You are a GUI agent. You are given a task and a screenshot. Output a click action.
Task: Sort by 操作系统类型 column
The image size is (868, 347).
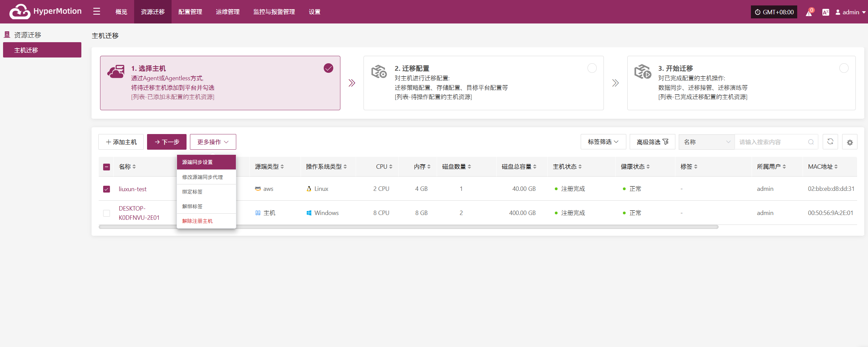pyautogui.click(x=345, y=166)
